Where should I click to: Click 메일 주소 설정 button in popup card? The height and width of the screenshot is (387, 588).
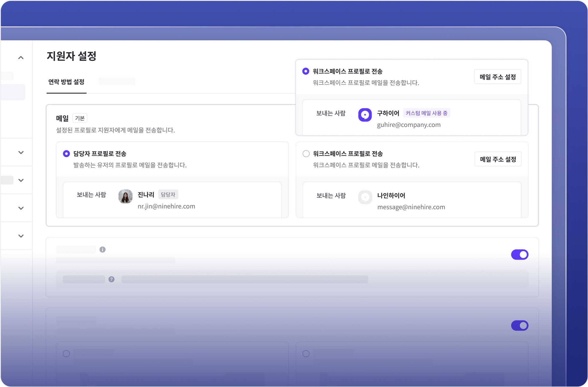click(497, 77)
